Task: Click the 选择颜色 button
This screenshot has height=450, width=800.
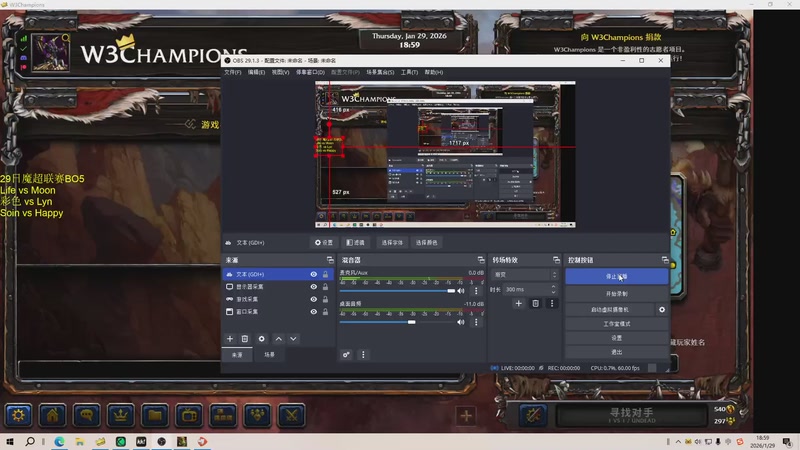Action: pyautogui.click(x=427, y=243)
